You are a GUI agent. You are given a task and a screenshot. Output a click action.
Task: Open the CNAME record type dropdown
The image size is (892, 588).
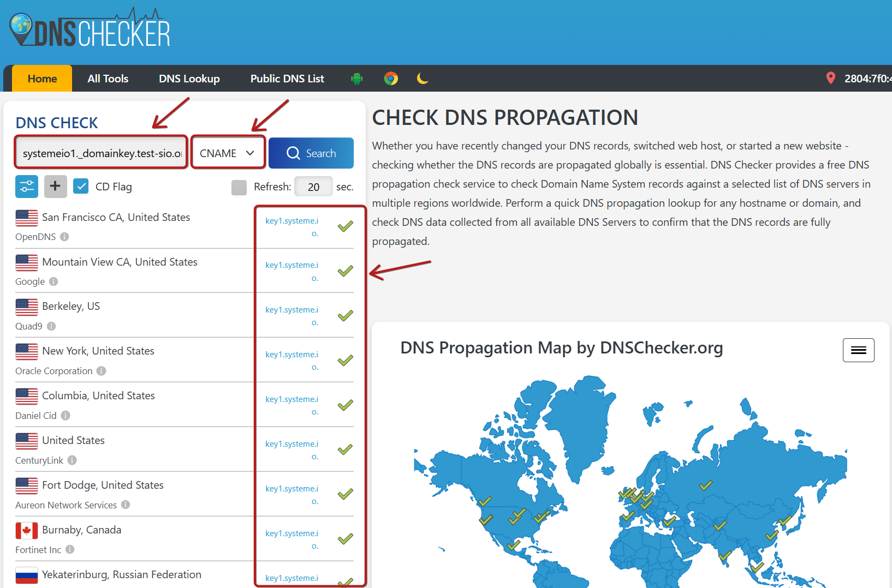point(228,153)
